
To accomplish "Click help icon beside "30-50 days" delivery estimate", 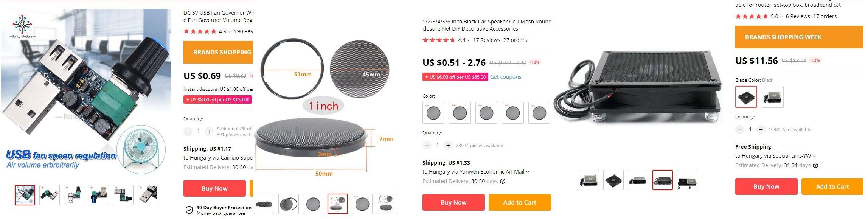I will point(503,181).
